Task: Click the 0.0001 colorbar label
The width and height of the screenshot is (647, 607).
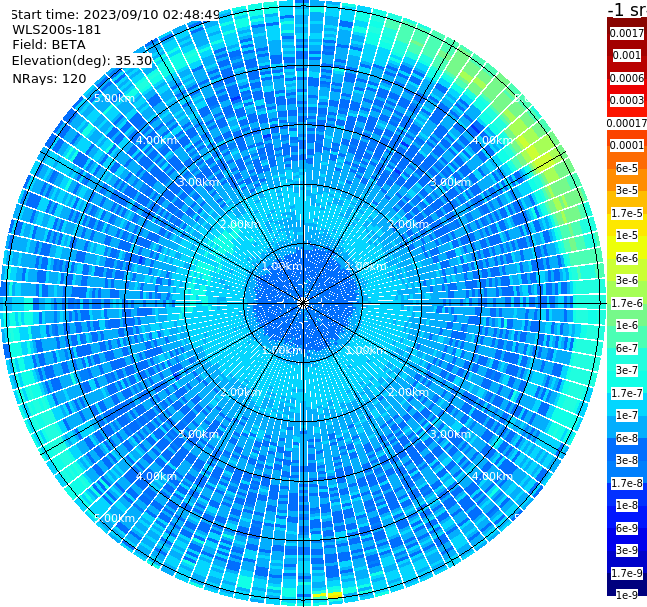Action: (x=627, y=145)
